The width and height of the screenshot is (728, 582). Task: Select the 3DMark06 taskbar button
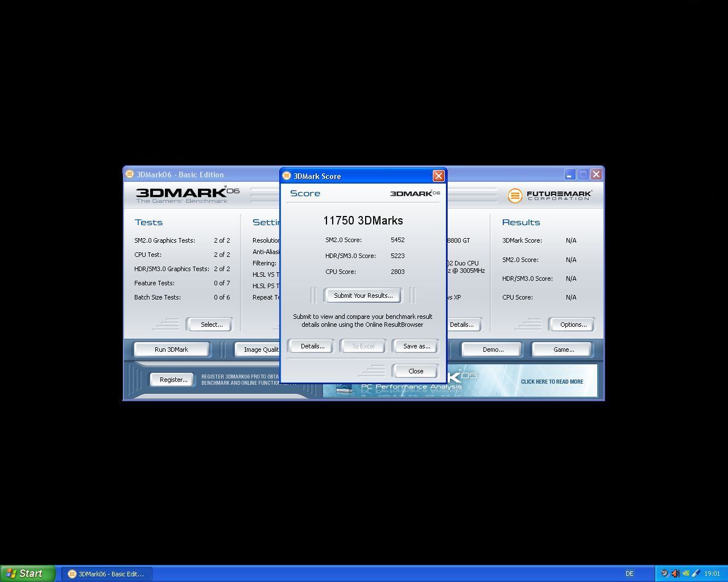tap(106, 573)
